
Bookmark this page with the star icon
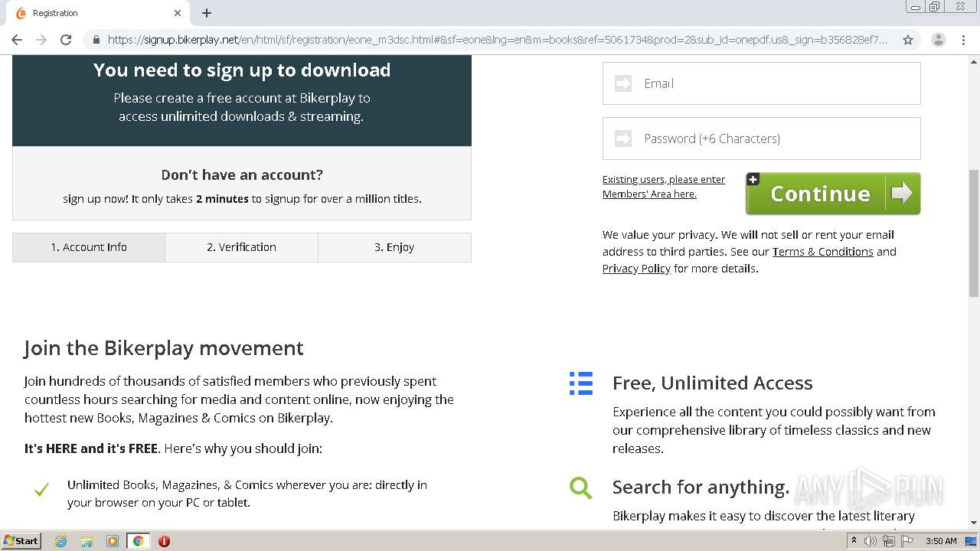click(x=908, y=40)
